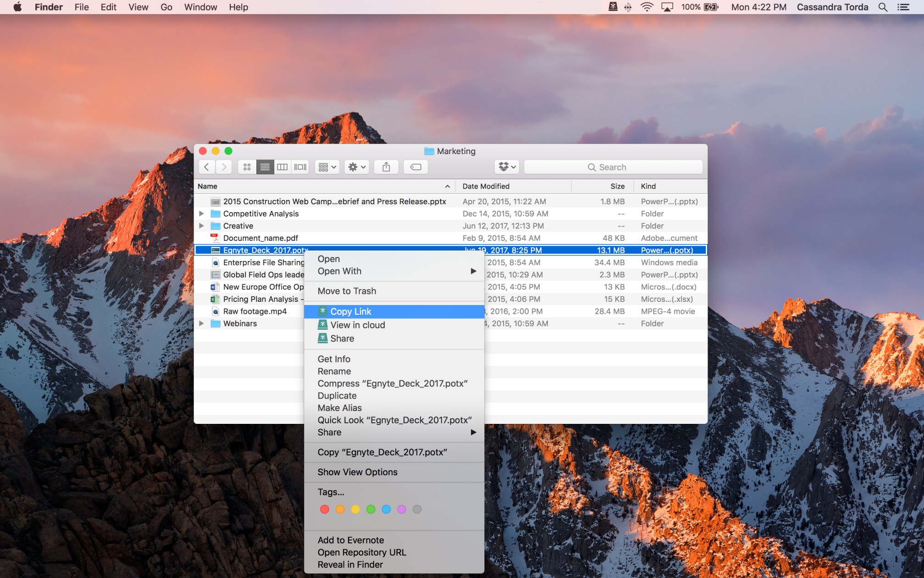The image size is (924, 578).
Task: Expand the Webinars folder
Action: [201, 323]
